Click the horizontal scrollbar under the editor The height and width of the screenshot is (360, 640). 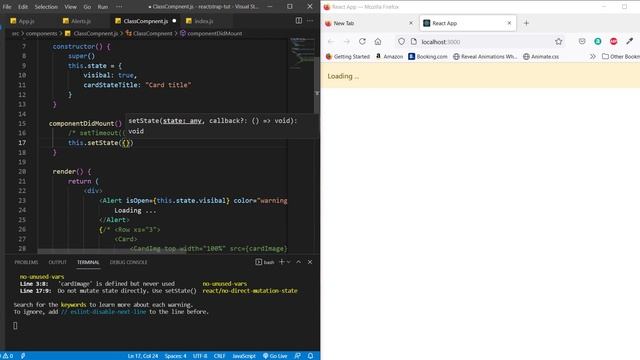coord(111,251)
